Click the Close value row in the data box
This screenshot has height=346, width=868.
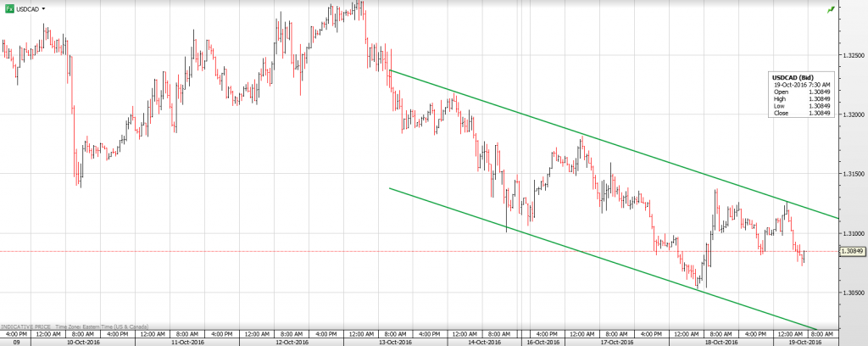[x=795, y=112]
